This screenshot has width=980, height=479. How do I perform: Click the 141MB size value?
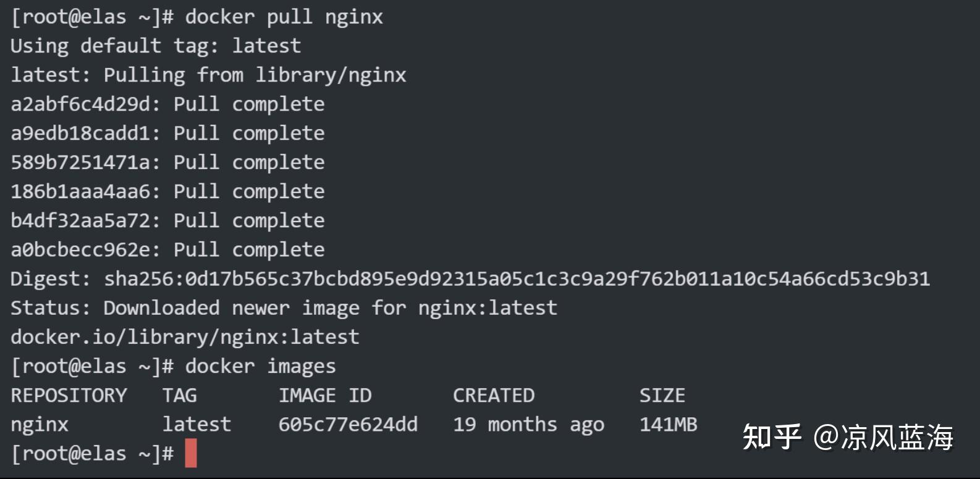click(669, 424)
